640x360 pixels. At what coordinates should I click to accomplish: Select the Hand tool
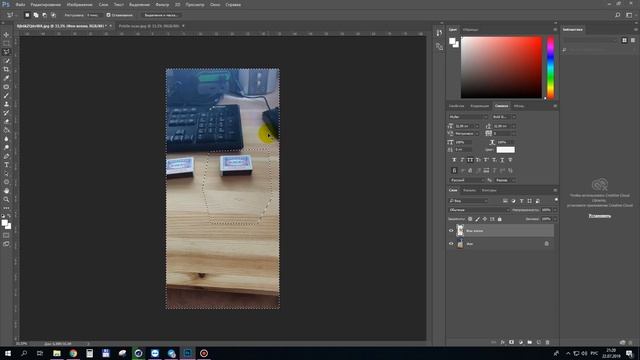click(6, 191)
